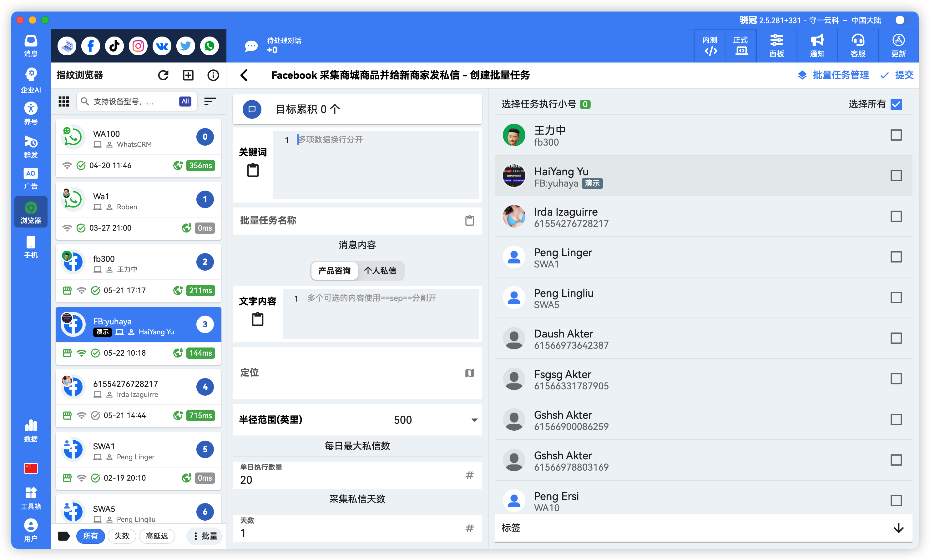Open 批量任务管理 link
The height and width of the screenshot is (560, 930).
(841, 75)
